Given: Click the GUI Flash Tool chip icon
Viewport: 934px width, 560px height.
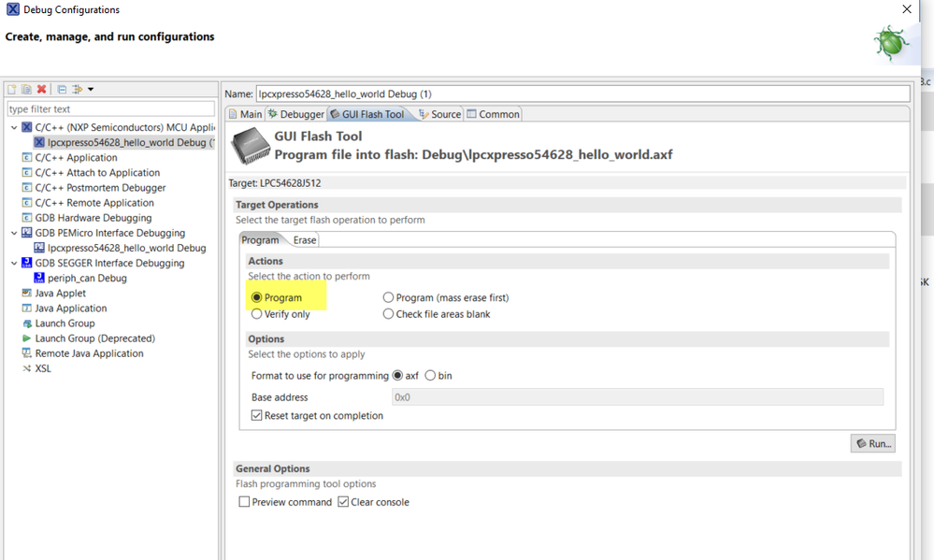Looking at the screenshot, I should (250, 145).
